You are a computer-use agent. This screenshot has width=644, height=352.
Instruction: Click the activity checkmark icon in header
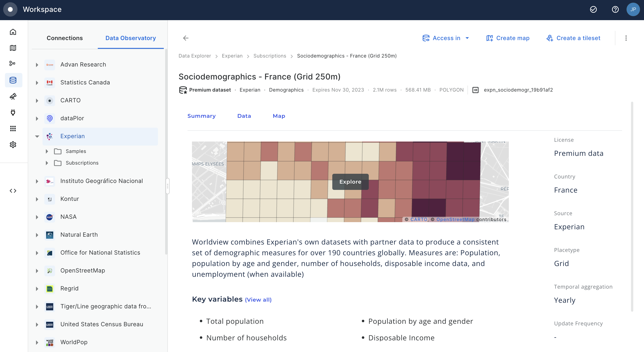(x=593, y=9)
